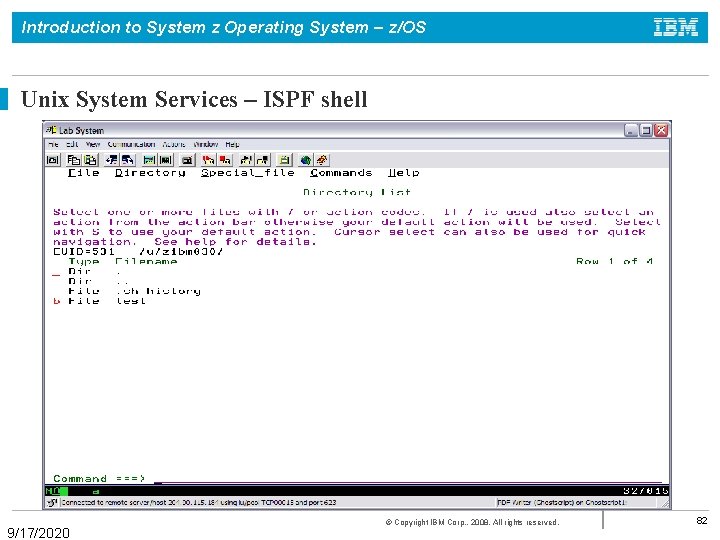Click the play macro toolbar icon

click(246, 160)
